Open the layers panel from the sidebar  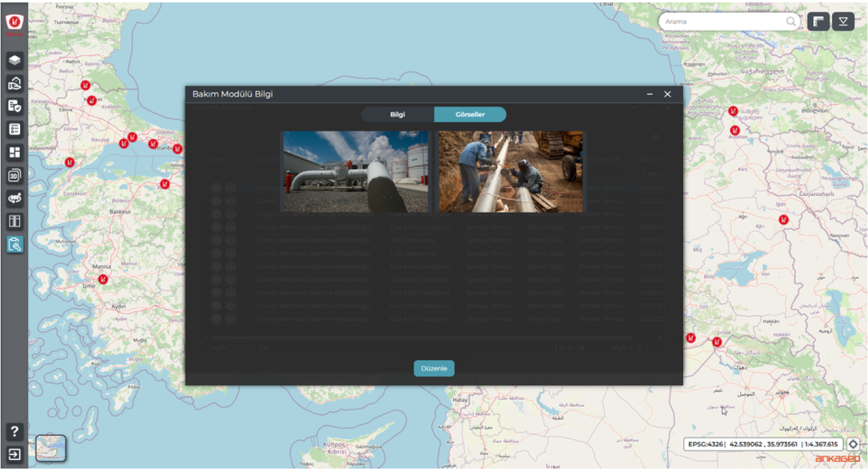[15, 60]
